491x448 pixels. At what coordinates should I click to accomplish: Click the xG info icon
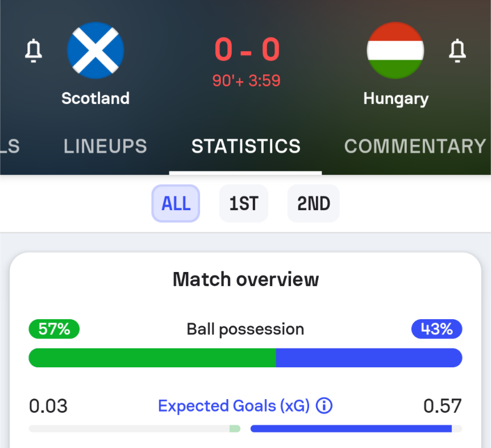(x=324, y=406)
